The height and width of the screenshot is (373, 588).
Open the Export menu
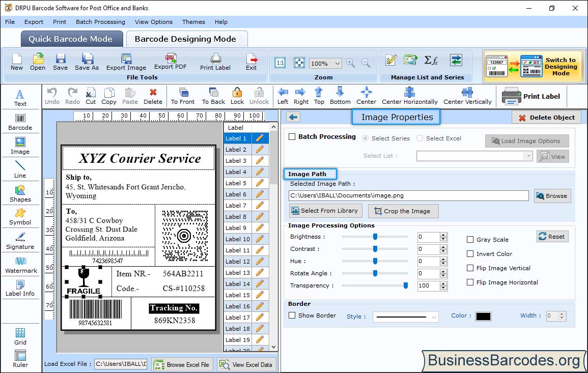[x=34, y=22]
